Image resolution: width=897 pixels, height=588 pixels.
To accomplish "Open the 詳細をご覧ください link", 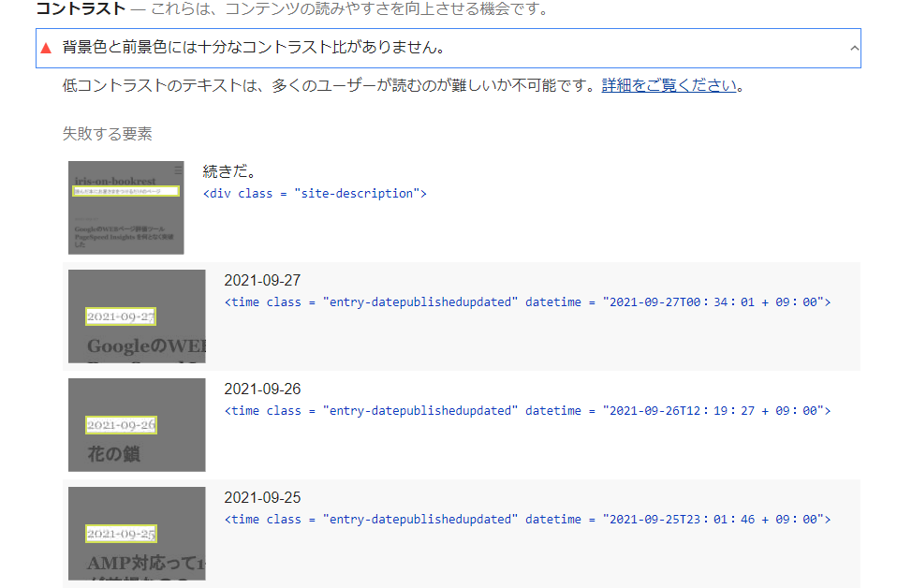I will click(x=669, y=85).
